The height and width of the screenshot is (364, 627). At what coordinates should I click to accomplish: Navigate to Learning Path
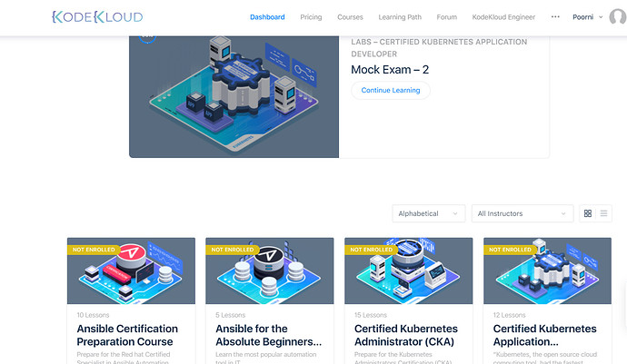400,16
